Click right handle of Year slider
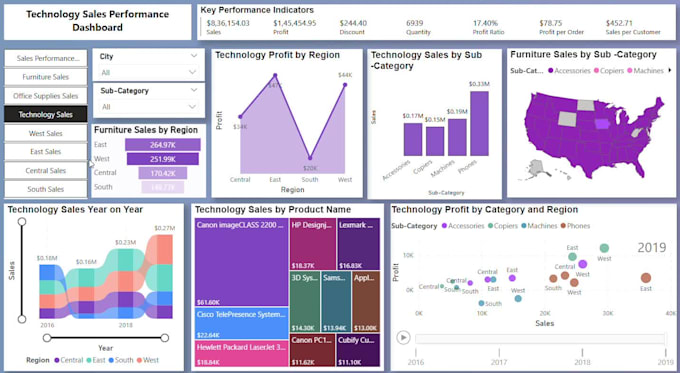The width and height of the screenshot is (680, 373). point(164,337)
